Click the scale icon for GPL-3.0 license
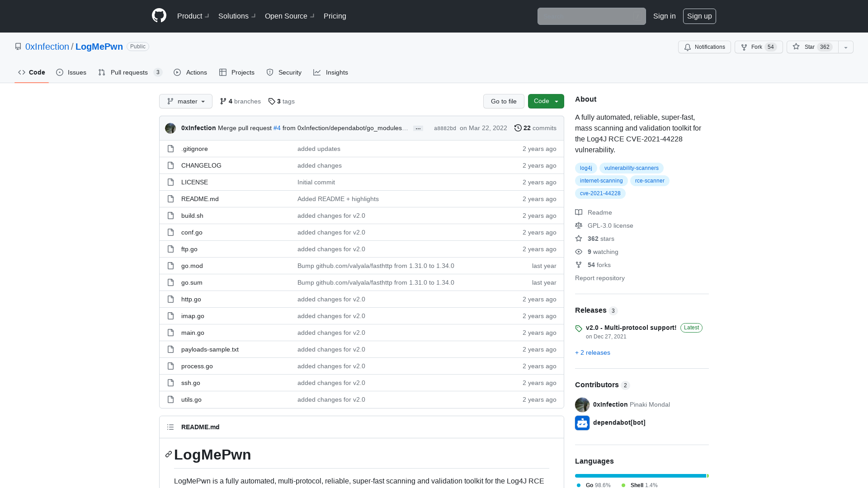This screenshot has width=868, height=488. click(579, 225)
